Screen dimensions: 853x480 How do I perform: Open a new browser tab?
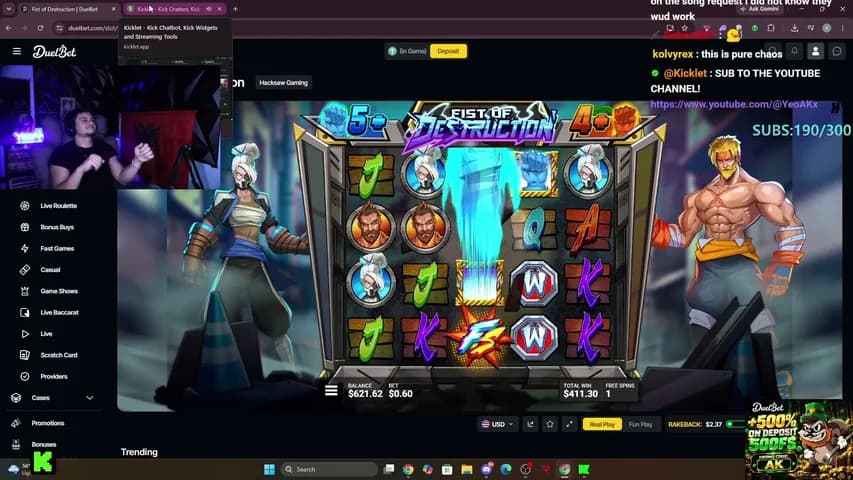[x=235, y=9]
